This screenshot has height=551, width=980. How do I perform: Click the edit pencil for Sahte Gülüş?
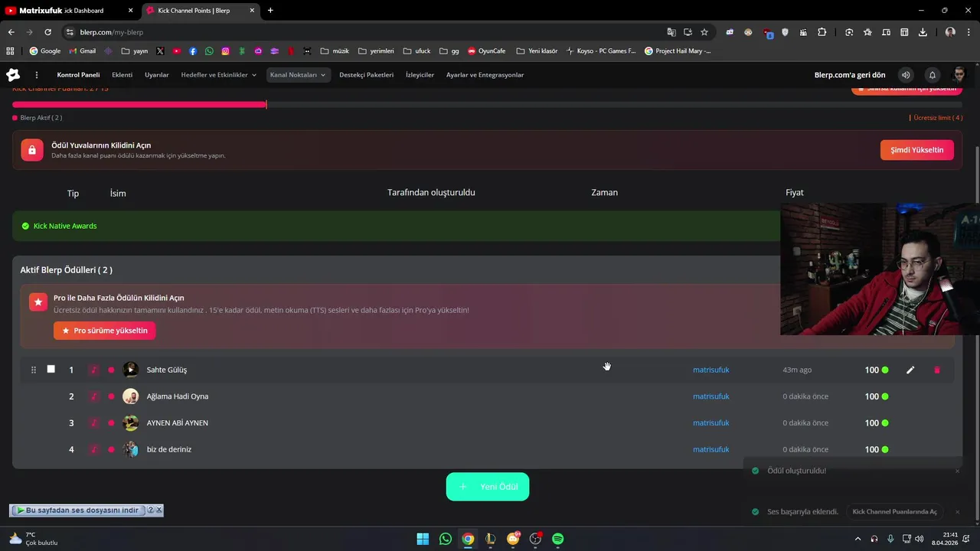tap(910, 370)
